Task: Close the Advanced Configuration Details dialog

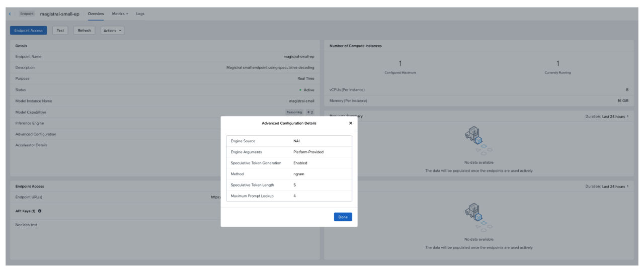Action: 351,123
